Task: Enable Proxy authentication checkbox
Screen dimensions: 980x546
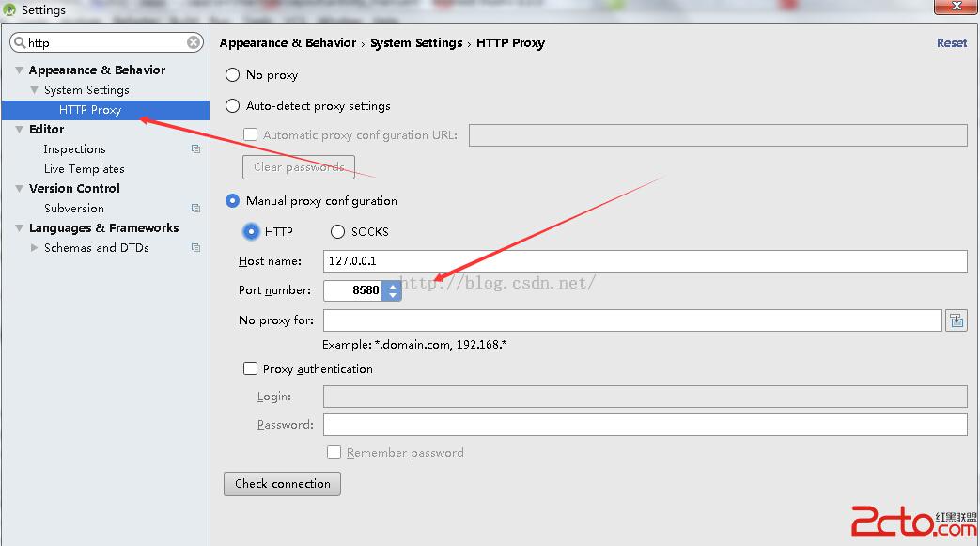Action: coord(250,368)
